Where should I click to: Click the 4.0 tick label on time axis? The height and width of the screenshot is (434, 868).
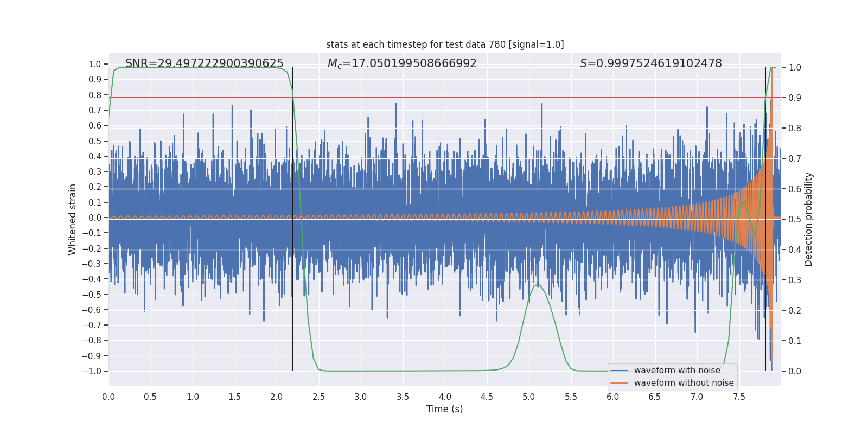(x=445, y=397)
